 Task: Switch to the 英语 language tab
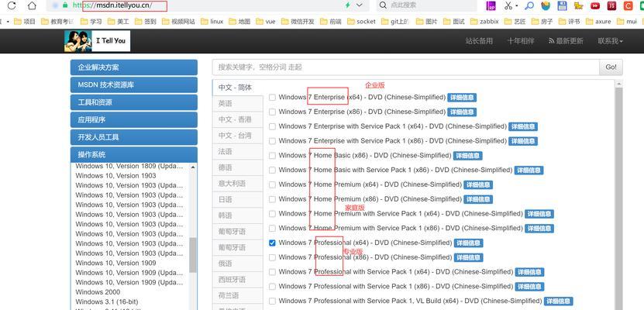[237, 104]
